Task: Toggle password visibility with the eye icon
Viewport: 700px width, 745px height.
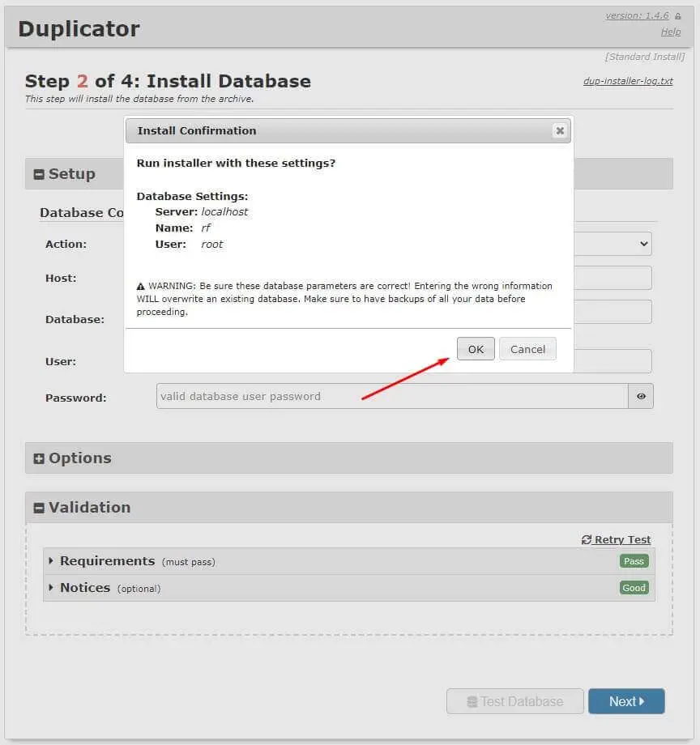Action: tap(641, 396)
